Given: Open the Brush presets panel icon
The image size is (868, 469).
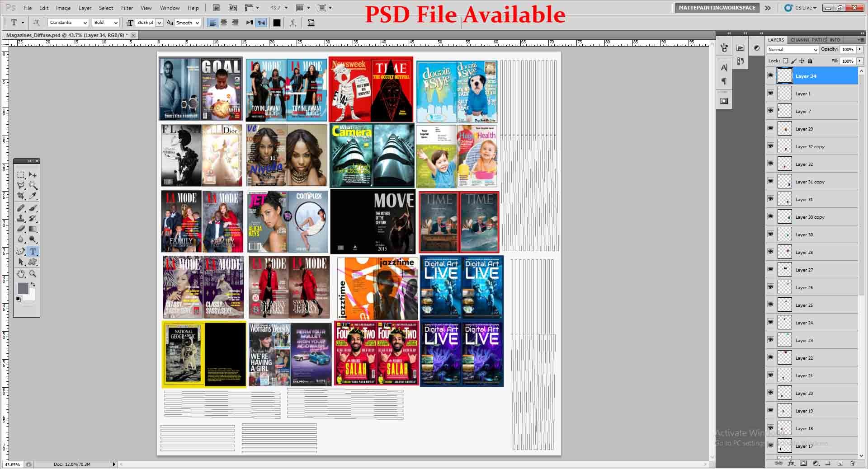Looking at the screenshot, I should [724, 47].
